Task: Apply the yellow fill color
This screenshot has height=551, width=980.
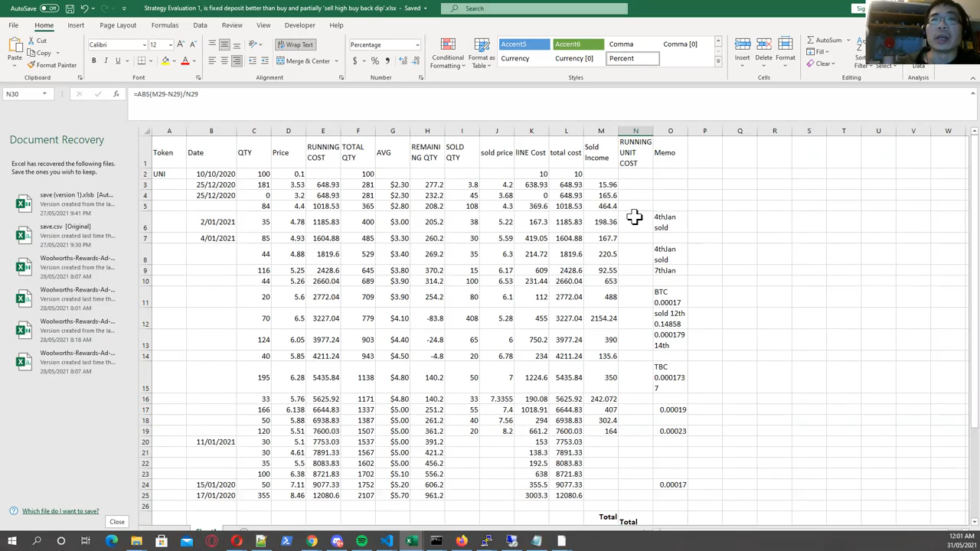Action: click(x=165, y=60)
